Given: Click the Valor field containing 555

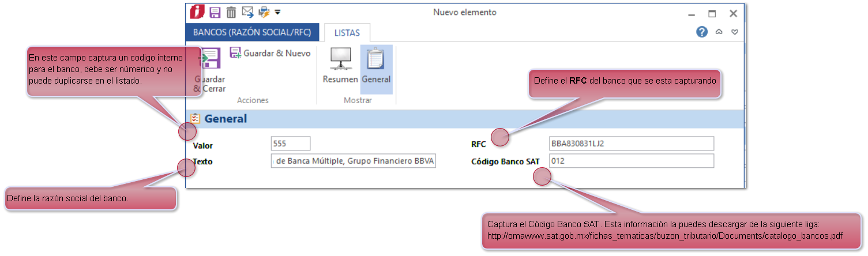Looking at the screenshot, I should [x=291, y=143].
